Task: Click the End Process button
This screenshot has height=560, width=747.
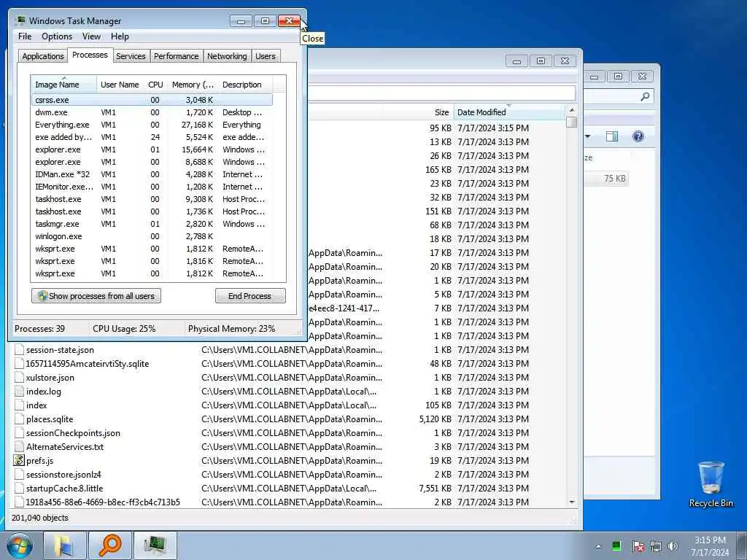Action: (250, 296)
